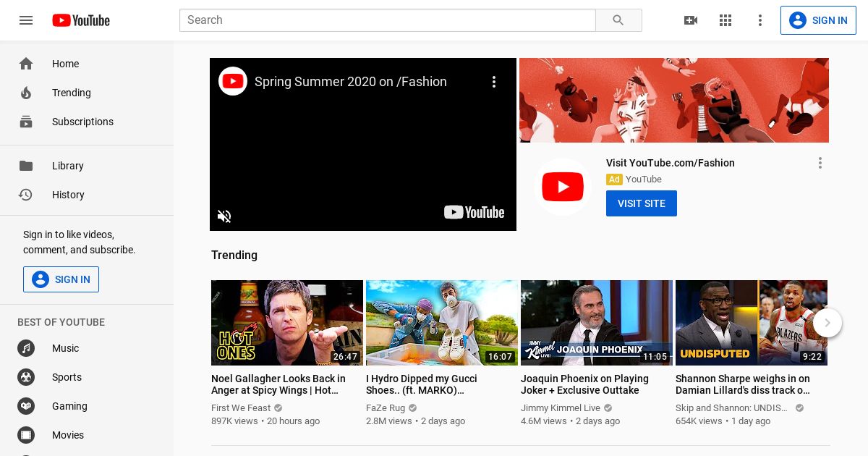The image size is (868, 456).
Task: Open Sports under Best of YouTube
Action: (87, 377)
